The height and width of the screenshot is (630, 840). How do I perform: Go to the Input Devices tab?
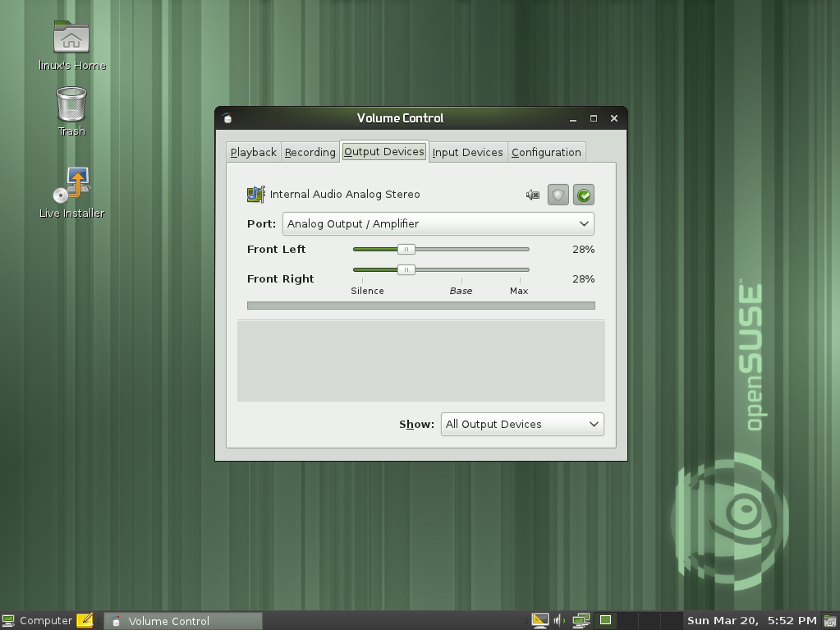tap(467, 152)
